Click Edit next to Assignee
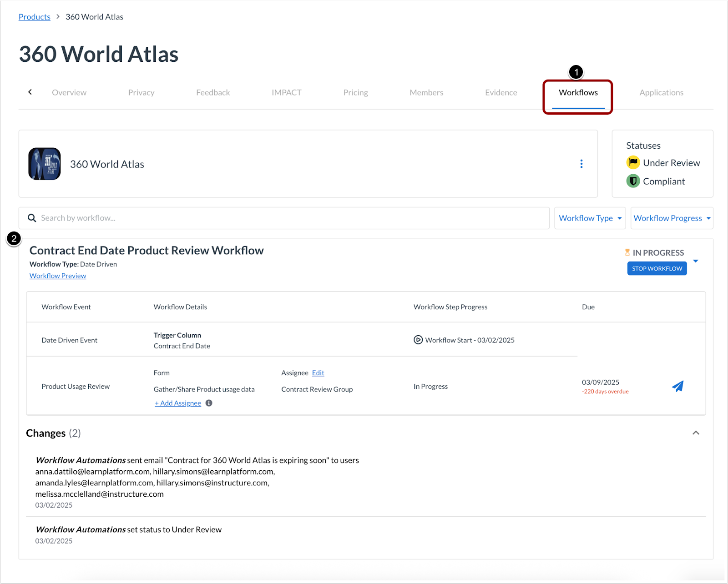Screen dimensions: 728x584 [x=318, y=373]
